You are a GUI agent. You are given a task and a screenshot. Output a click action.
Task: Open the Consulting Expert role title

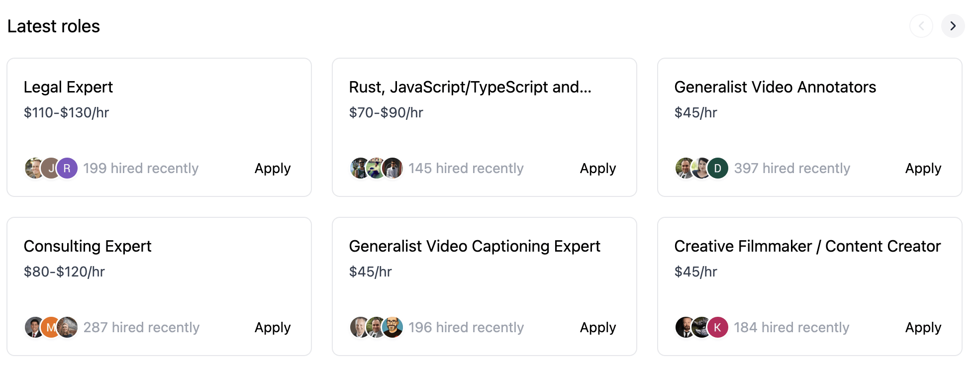88,246
